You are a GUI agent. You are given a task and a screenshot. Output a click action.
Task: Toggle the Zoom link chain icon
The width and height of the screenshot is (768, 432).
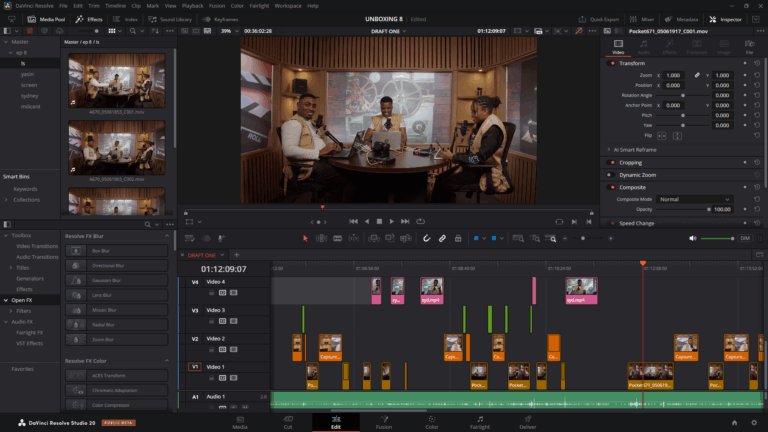point(697,75)
